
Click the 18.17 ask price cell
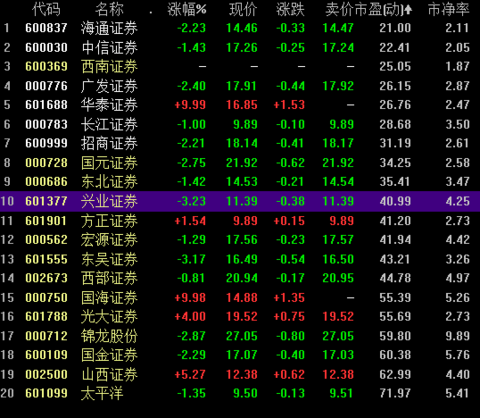click(x=338, y=143)
